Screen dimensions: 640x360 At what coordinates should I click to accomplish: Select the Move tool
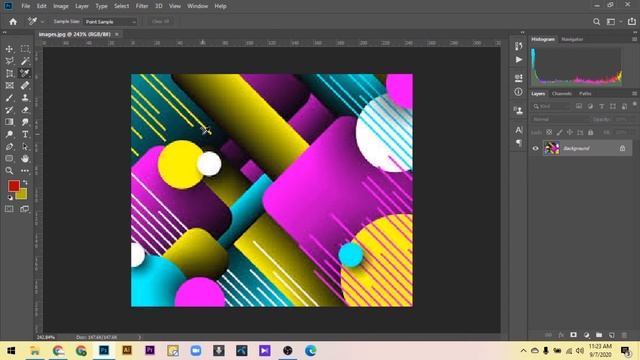(9, 49)
